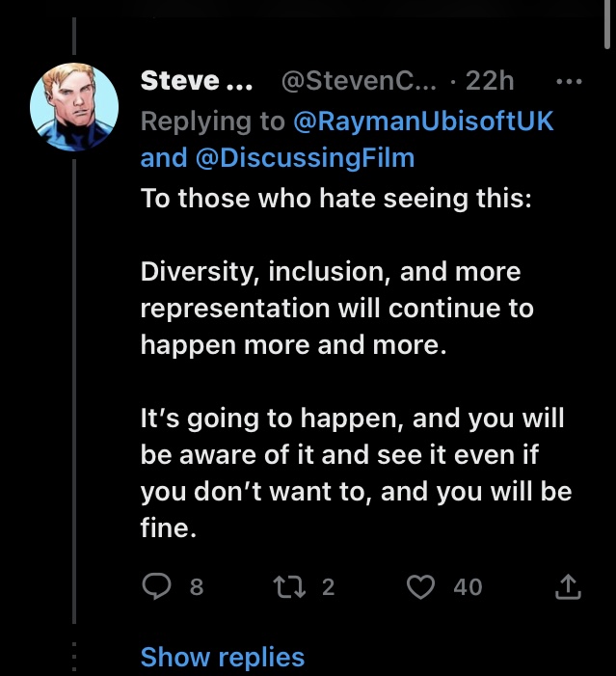Screen dimensions: 616x676
Task: Open the @DiscussingFilm mention link
Action: point(306,158)
